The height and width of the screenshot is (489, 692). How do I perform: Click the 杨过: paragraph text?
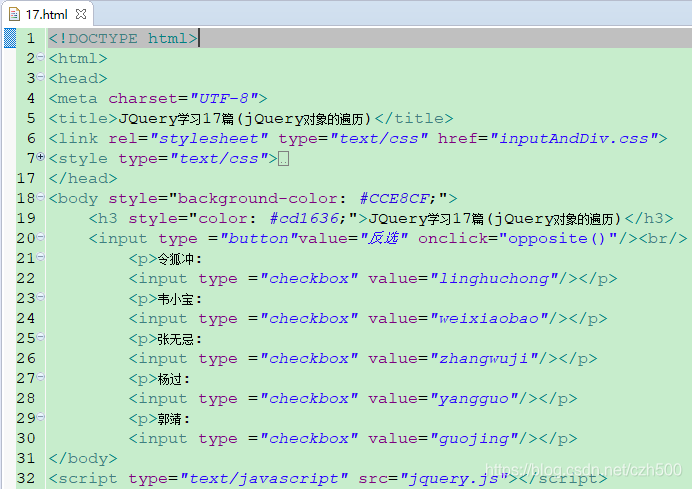(x=174, y=379)
